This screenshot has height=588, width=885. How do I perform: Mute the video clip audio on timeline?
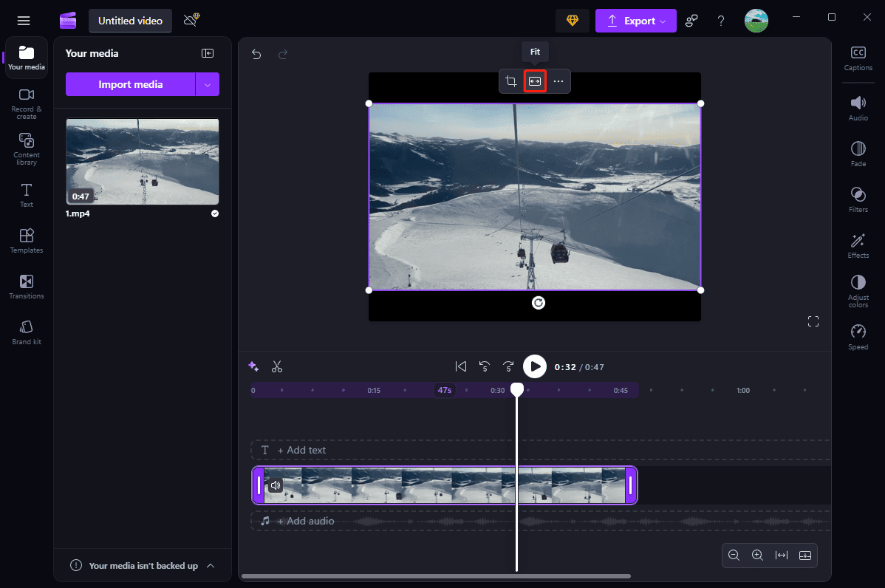(276, 485)
